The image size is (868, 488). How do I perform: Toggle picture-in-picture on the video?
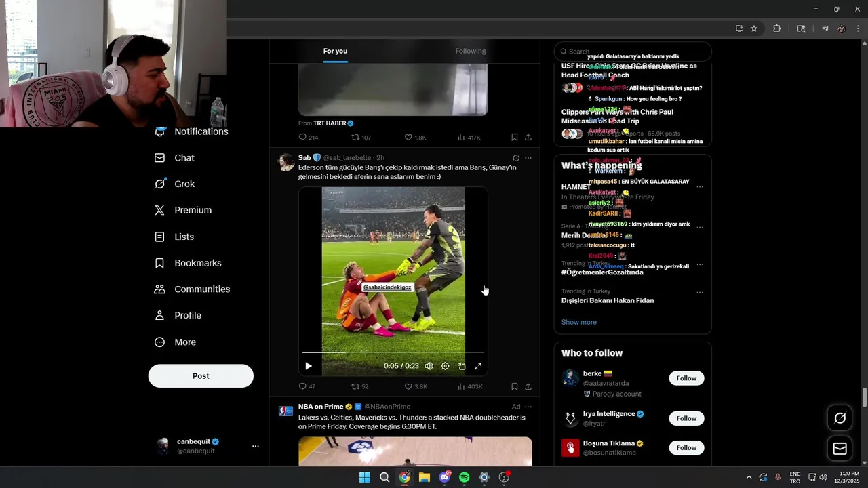coord(462,366)
